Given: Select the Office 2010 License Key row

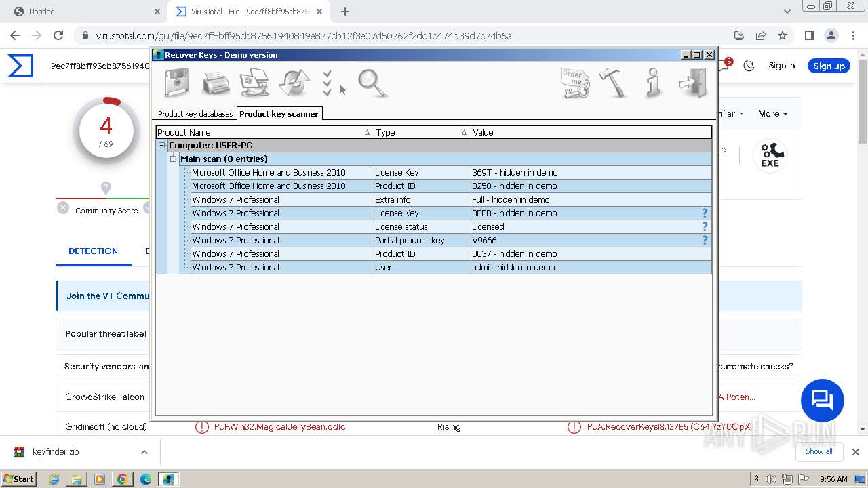Looking at the screenshot, I should 451,172.
